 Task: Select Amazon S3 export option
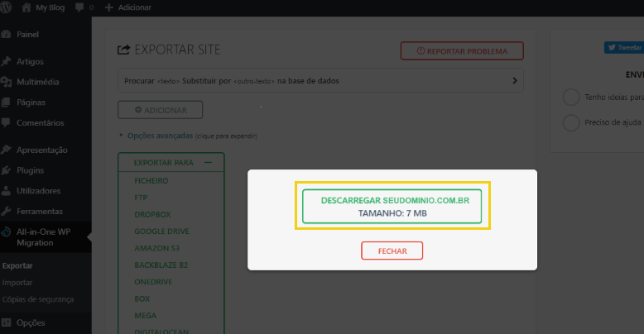pos(157,248)
